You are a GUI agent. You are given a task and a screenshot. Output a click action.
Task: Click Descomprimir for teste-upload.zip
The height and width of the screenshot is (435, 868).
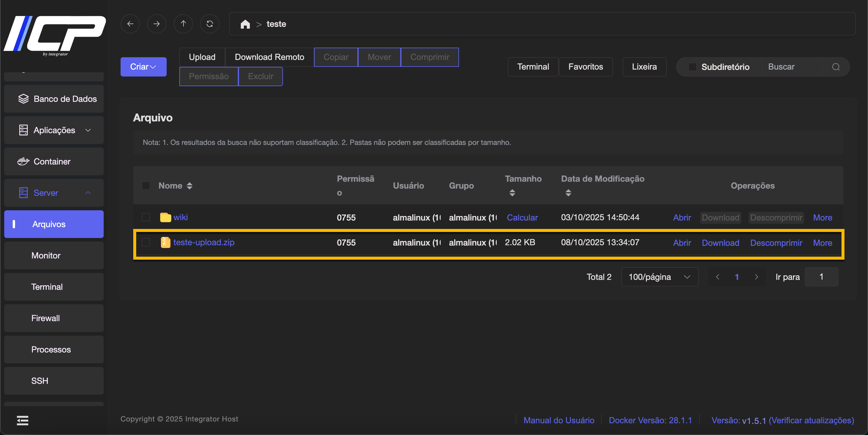(776, 243)
